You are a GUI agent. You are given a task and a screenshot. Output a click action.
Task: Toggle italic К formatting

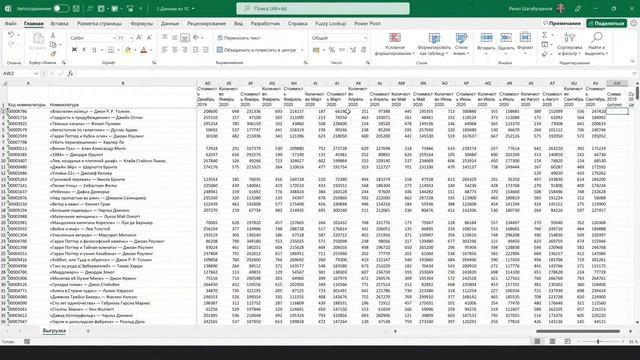84,50
